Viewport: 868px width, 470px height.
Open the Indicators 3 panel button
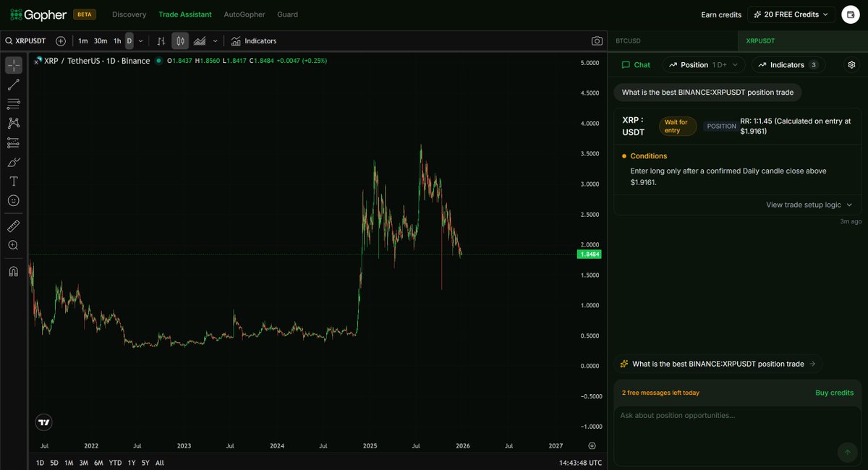click(x=788, y=65)
